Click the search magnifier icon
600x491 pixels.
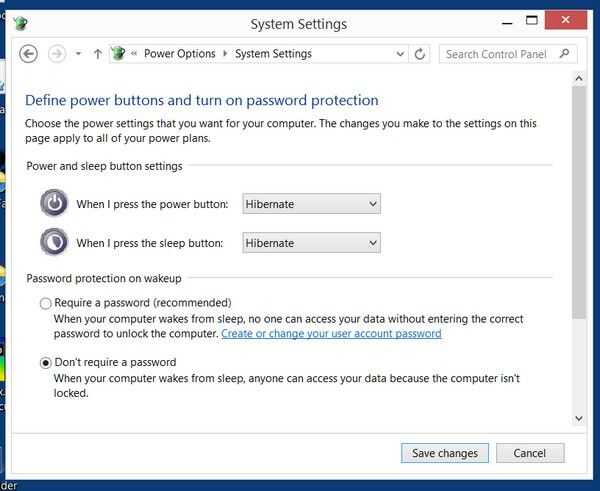pyautogui.click(x=566, y=54)
